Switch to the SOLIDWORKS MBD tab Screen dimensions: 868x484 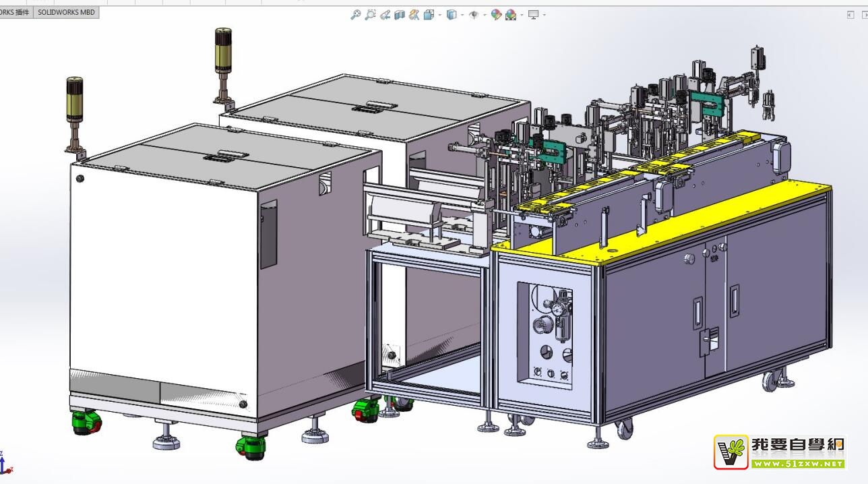(66, 12)
